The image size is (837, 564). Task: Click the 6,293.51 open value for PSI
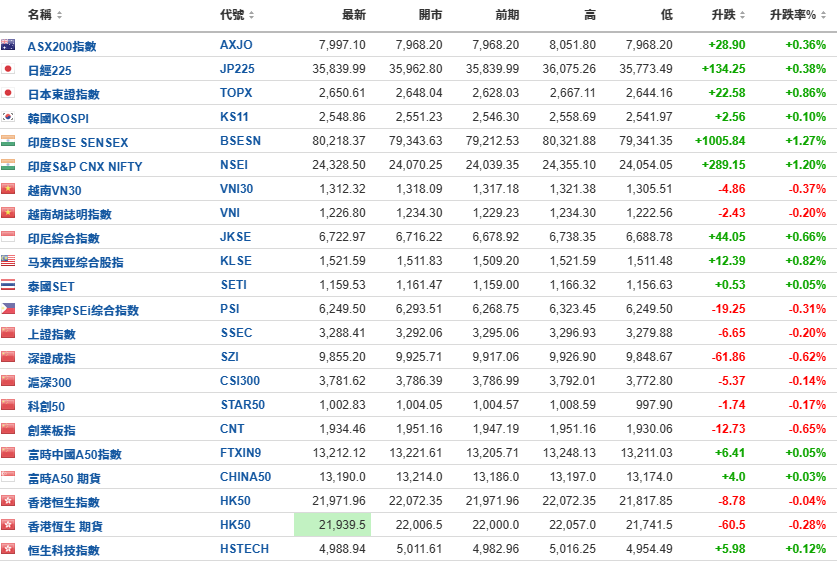pyautogui.click(x=419, y=309)
